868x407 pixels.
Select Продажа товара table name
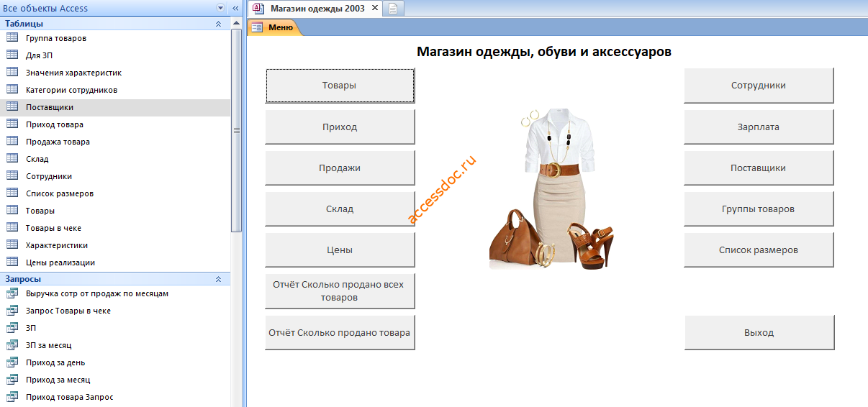tap(58, 142)
